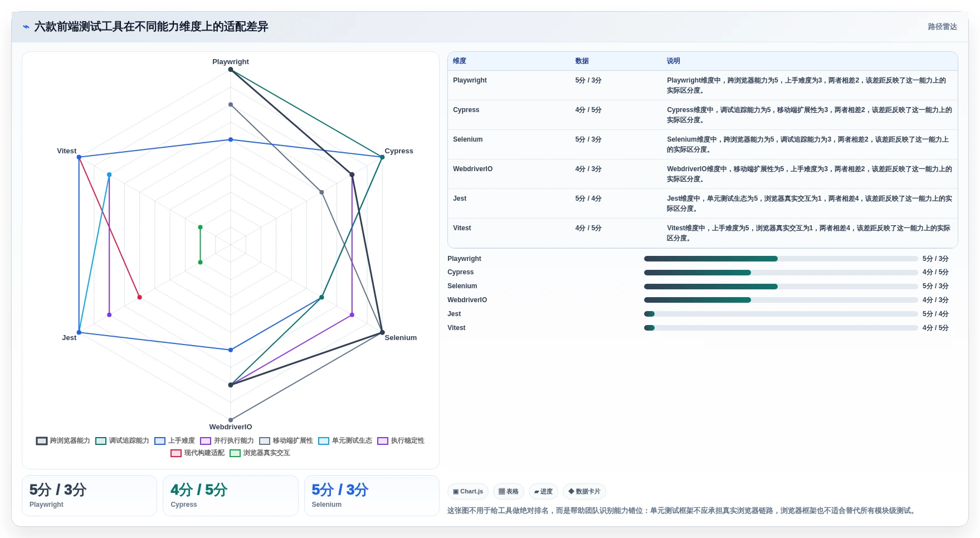The height and width of the screenshot is (538, 980).
Task: Click the gray data point at WebdriverIO vertex
Action: point(231,420)
